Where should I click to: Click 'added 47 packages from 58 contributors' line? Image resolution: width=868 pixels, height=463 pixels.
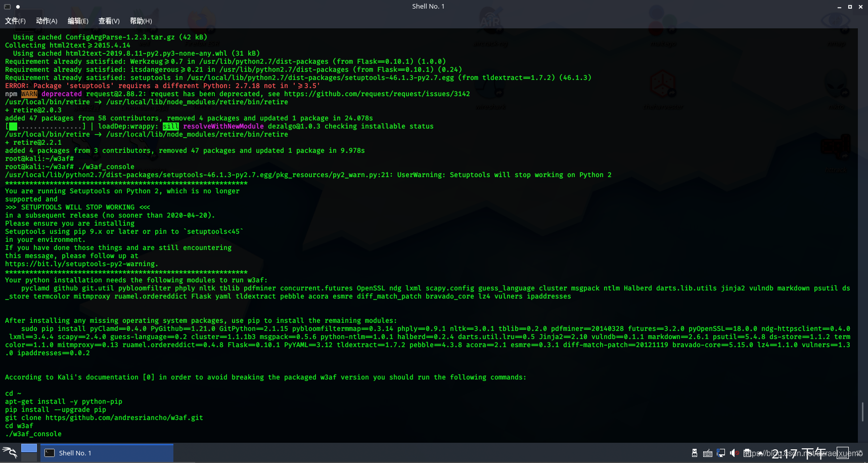click(189, 118)
